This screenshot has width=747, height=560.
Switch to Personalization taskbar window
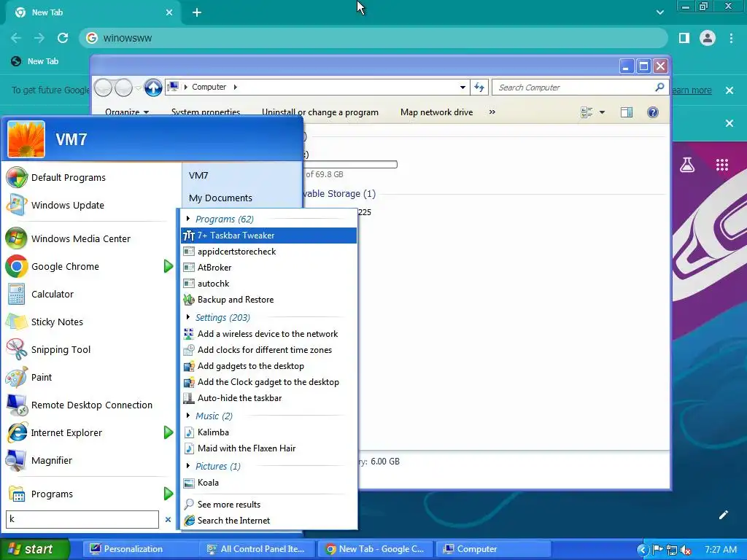[x=139, y=549]
